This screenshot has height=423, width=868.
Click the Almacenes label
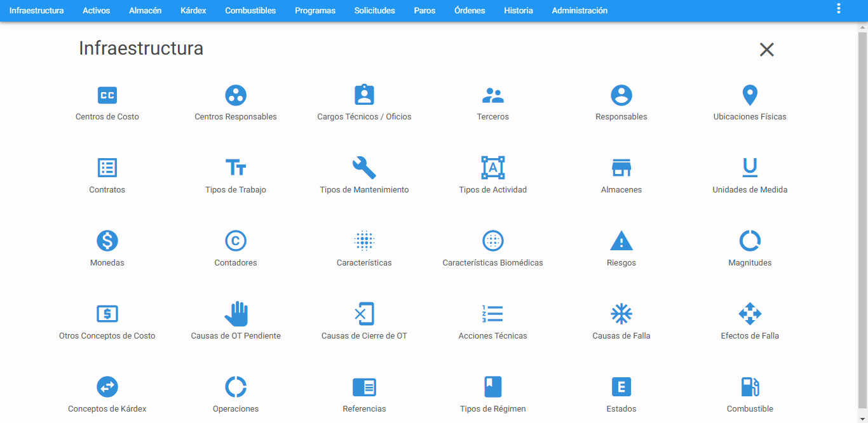(x=621, y=190)
